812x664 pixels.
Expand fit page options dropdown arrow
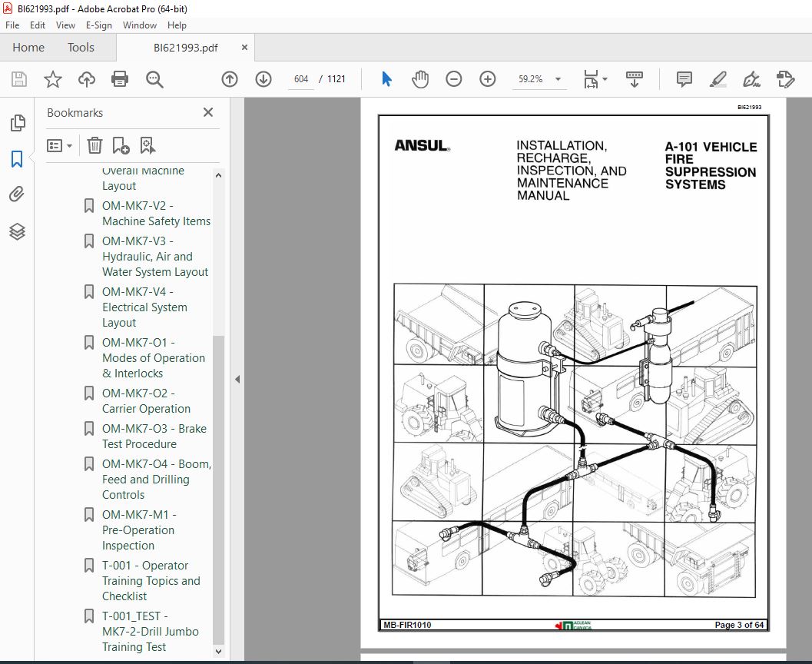point(605,79)
